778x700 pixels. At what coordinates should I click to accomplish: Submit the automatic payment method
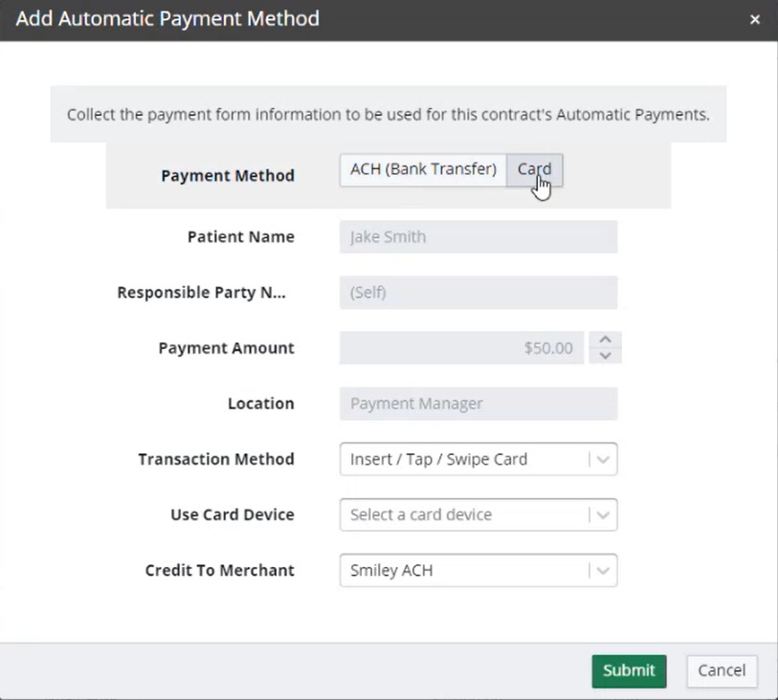click(x=629, y=671)
